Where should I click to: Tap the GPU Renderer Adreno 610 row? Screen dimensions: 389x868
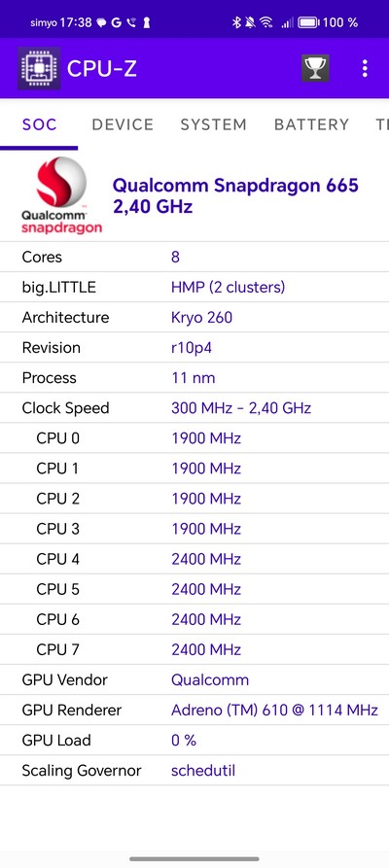point(194,710)
